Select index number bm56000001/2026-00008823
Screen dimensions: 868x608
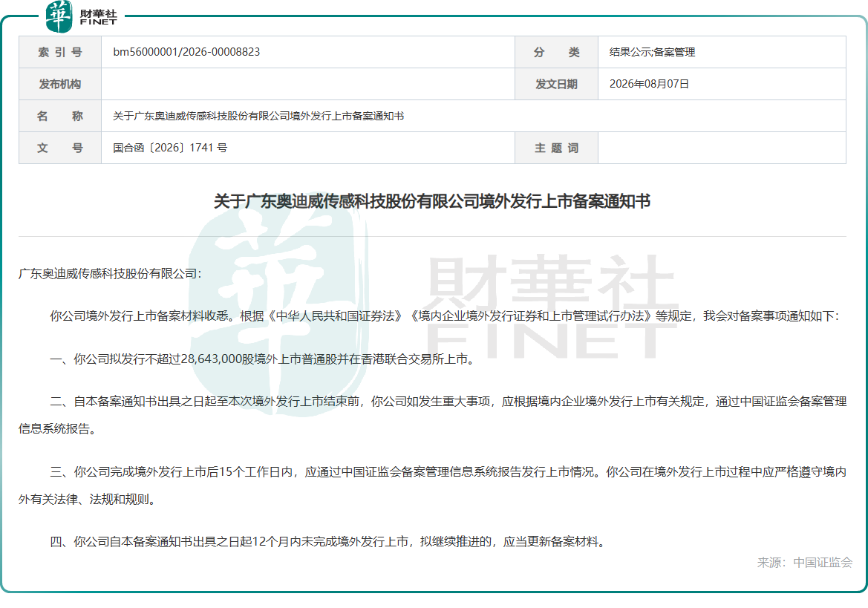coord(186,52)
